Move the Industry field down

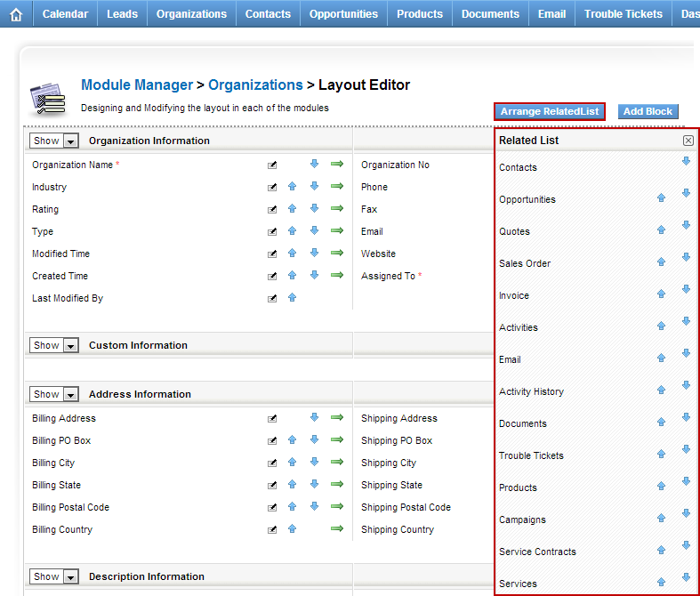[314, 186]
